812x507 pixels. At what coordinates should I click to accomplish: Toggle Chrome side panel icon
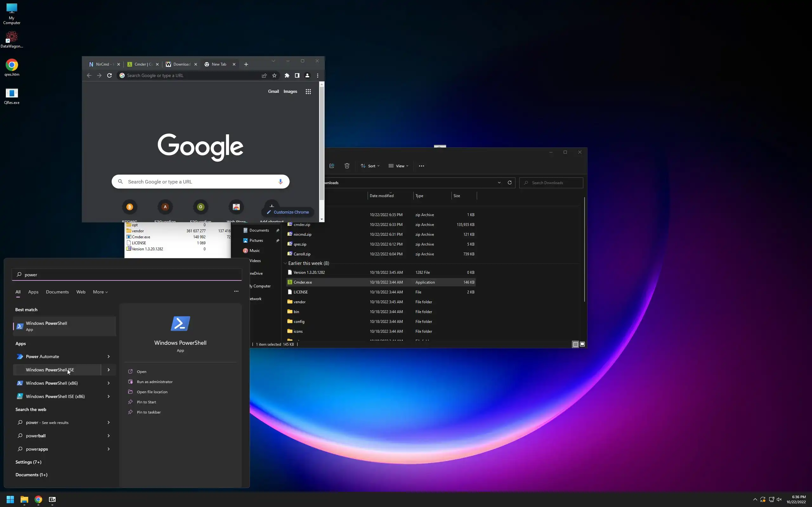(x=297, y=75)
